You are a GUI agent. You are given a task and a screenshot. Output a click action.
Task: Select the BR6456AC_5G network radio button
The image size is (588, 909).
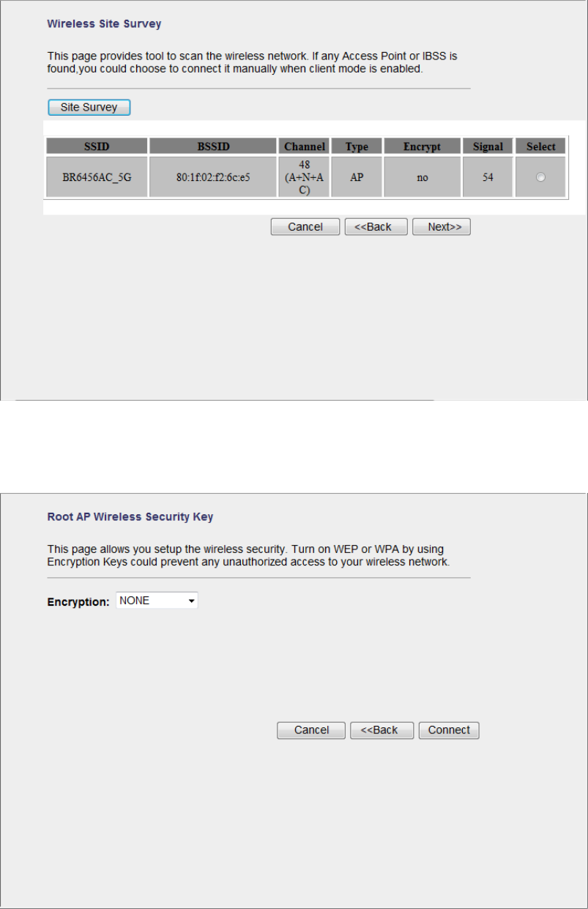point(540,177)
